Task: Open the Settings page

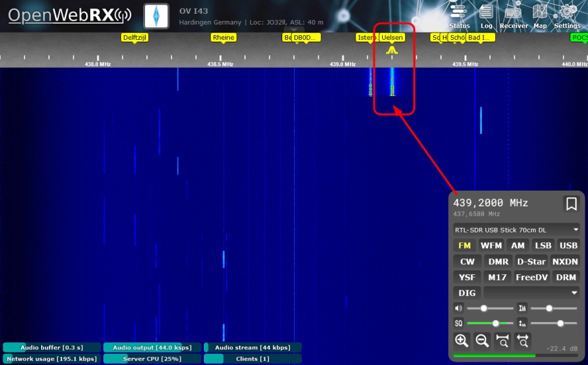Action: (x=567, y=16)
